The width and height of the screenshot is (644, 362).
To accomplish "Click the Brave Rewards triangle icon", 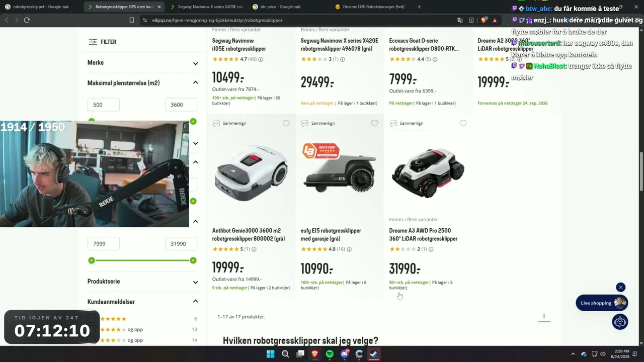I will (495, 20).
